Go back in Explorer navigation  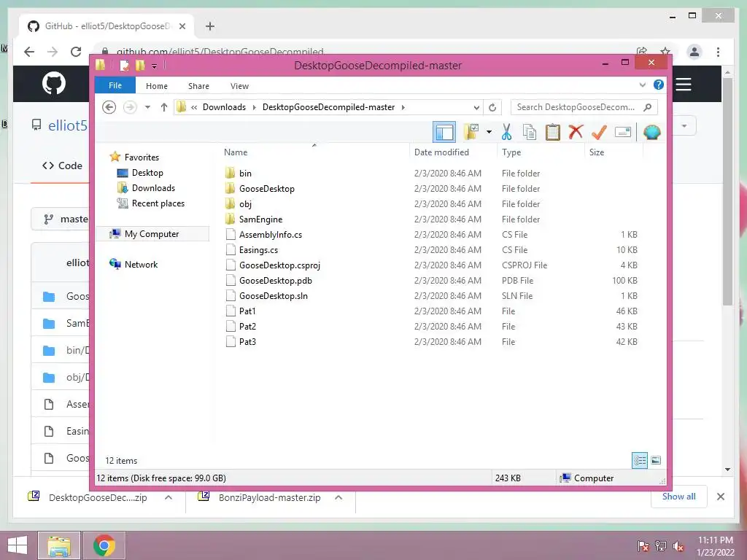[x=109, y=107]
